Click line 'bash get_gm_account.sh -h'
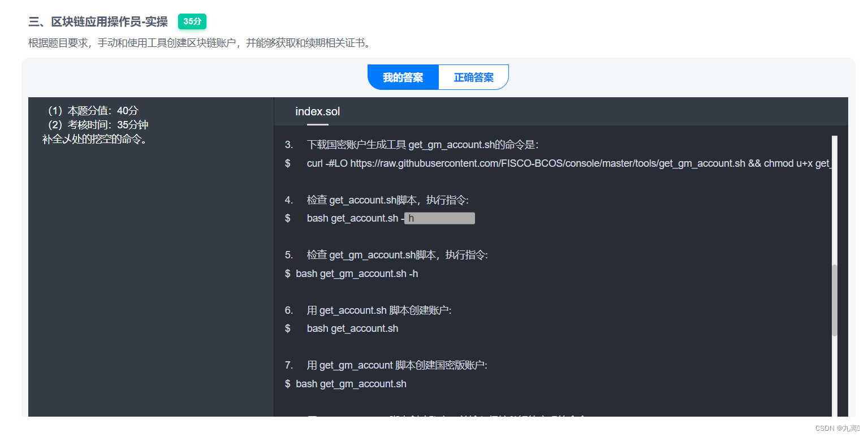The width and height of the screenshot is (868, 437). pos(357,274)
